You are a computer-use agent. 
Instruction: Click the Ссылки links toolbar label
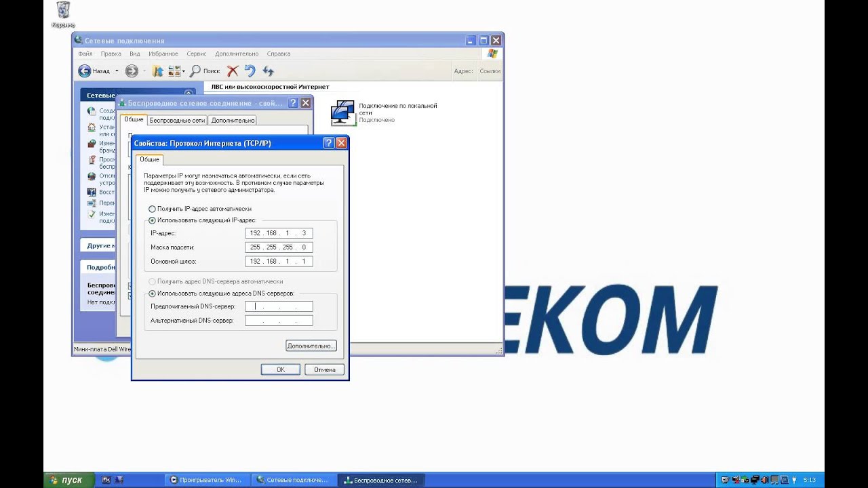point(490,70)
